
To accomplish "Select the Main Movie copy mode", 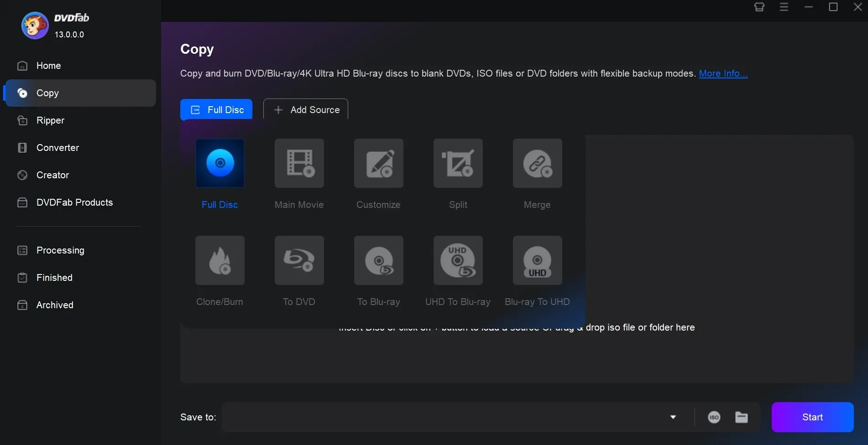I will 299,163.
